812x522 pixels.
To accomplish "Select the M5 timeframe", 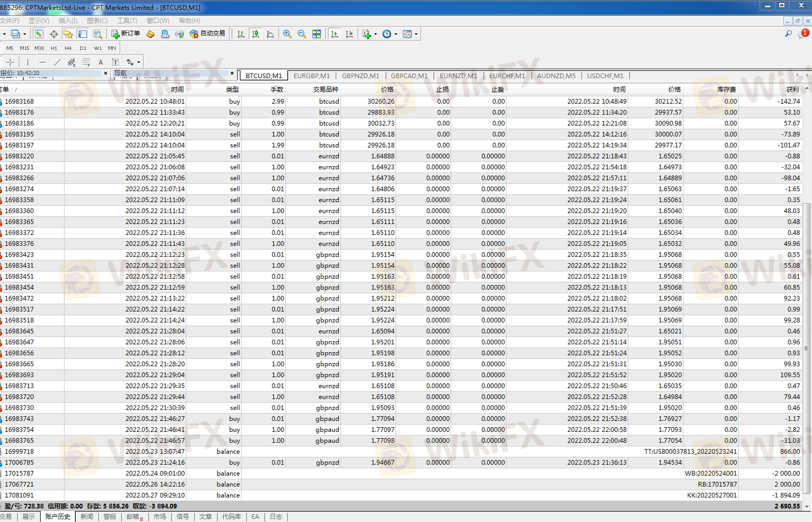I will (x=10, y=48).
